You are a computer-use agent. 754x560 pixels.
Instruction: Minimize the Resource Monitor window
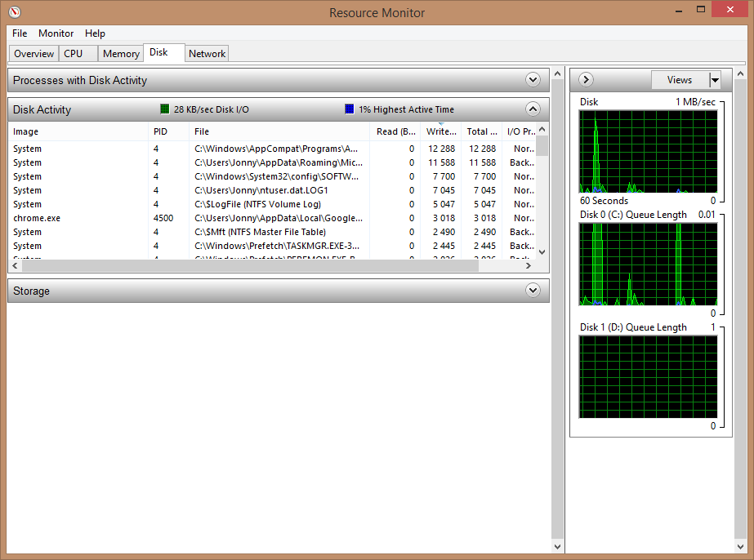(x=679, y=11)
